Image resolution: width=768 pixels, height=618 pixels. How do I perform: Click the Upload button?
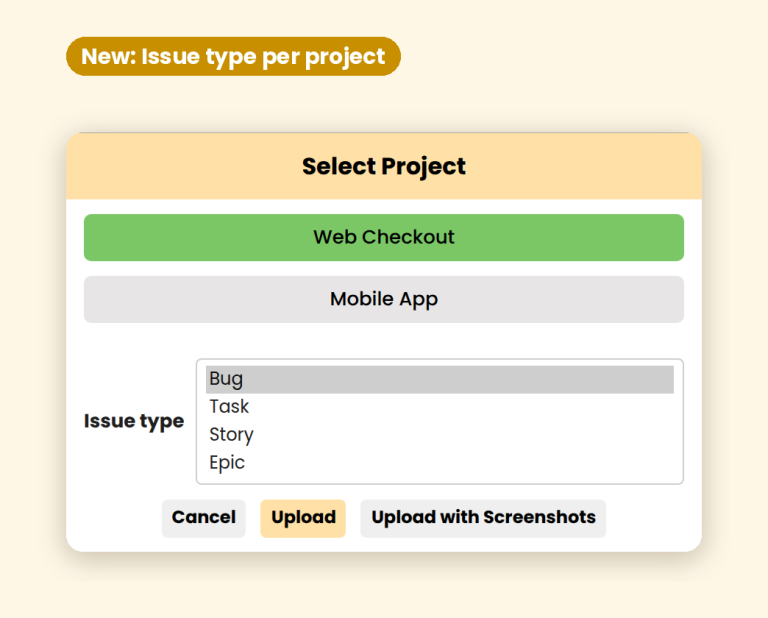(303, 518)
